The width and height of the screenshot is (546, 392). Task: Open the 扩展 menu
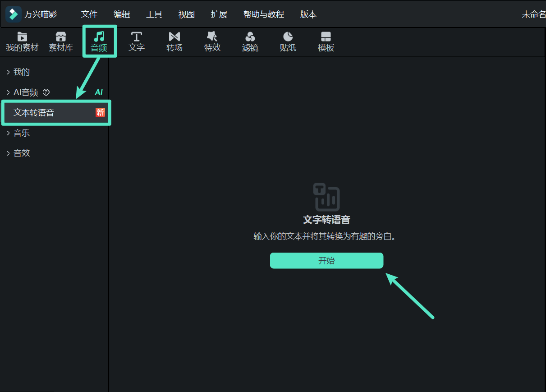click(219, 14)
